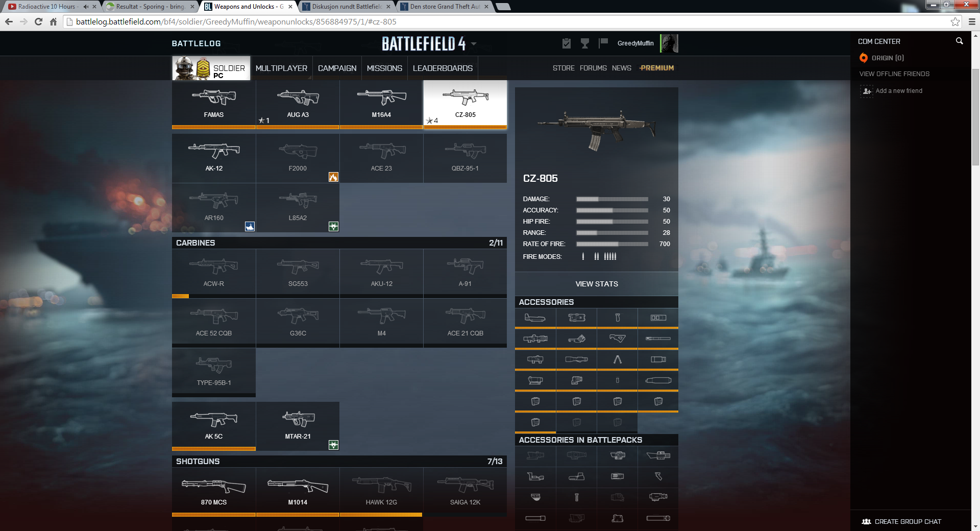Screen dimensions: 980x531
Task: Select the folding grip in battlepack accessories
Action: [x=658, y=476]
